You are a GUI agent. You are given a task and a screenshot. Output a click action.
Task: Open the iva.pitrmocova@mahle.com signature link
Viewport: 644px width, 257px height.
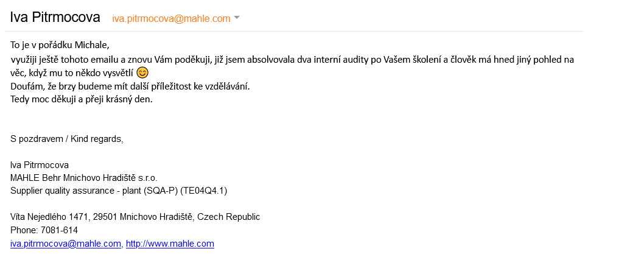(x=66, y=244)
